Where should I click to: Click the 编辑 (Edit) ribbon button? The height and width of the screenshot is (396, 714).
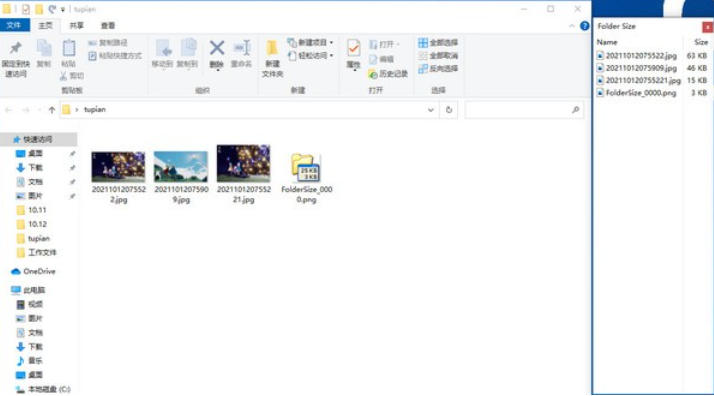tap(381, 59)
